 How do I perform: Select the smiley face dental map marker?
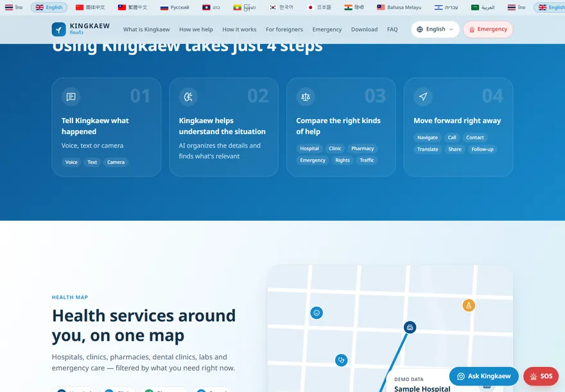point(317,313)
